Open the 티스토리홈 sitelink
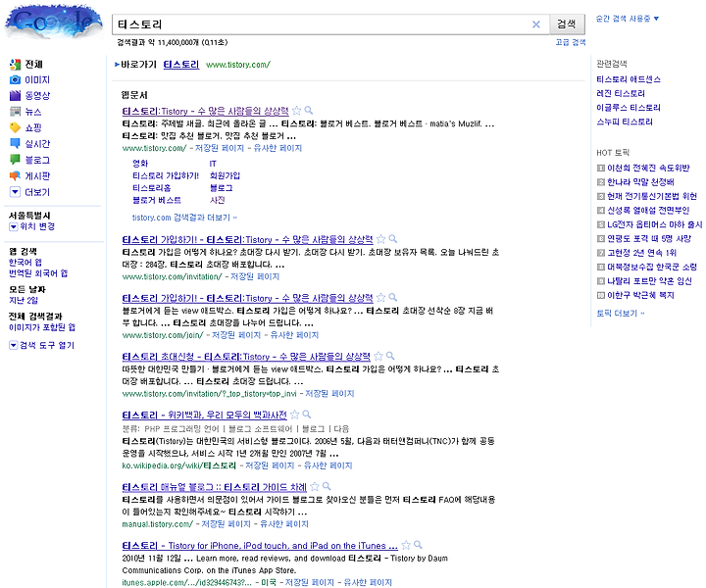Screen dimensions: 706x588 click(151, 188)
